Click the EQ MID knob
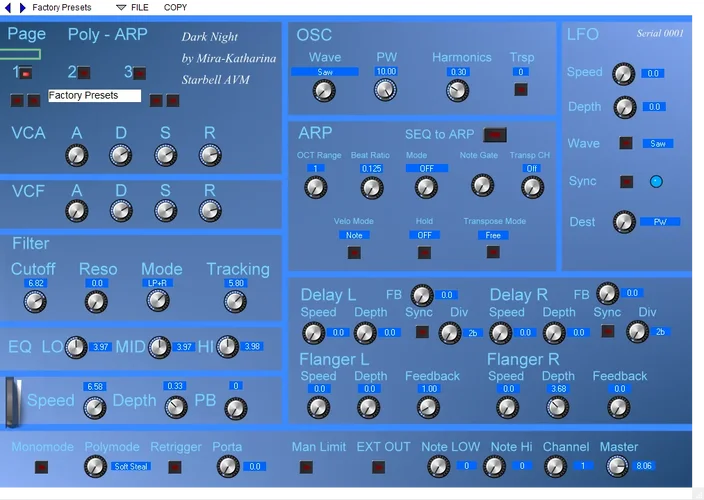Screen dimensions: 704x500 [x=159, y=347]
